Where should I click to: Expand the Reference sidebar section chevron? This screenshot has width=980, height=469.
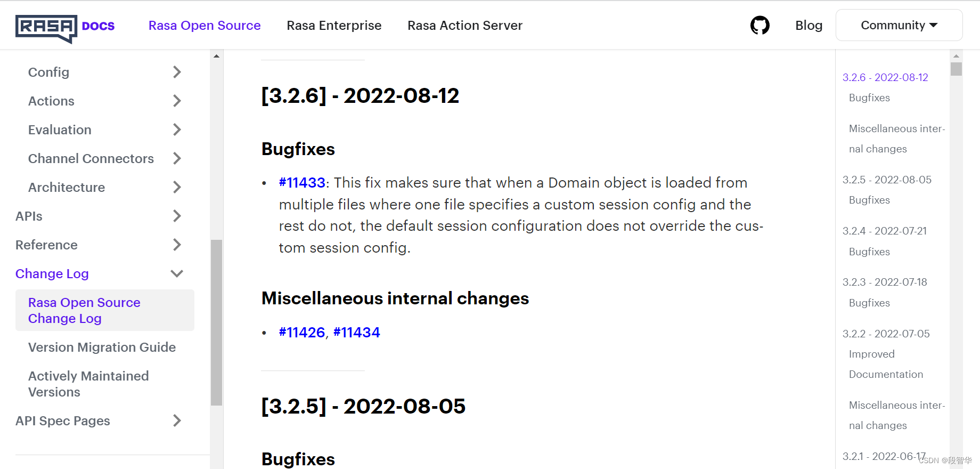177,245
